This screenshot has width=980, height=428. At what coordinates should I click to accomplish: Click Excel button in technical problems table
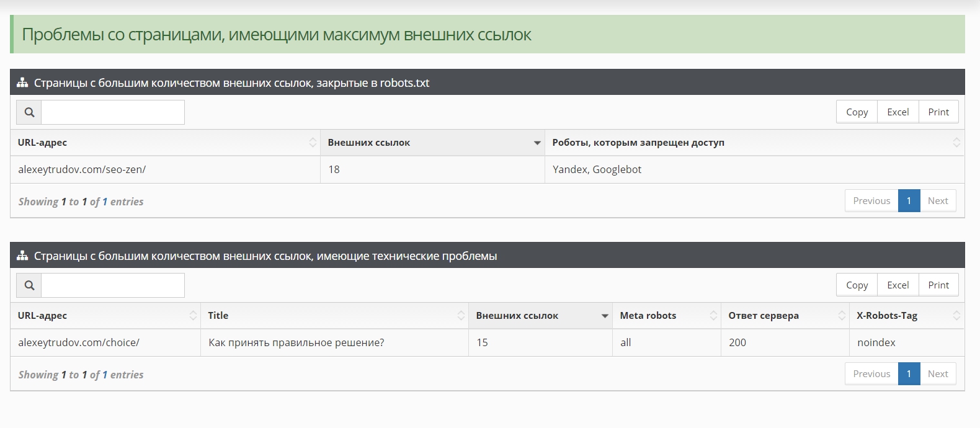[x=898, y=285]
